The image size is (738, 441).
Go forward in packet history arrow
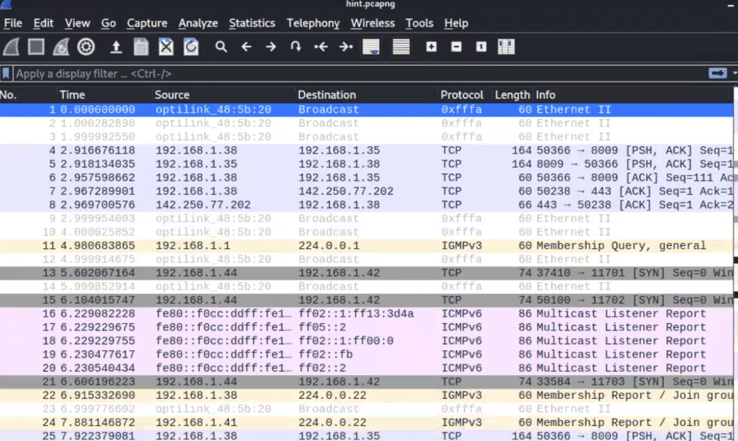[x=271, y=47]
